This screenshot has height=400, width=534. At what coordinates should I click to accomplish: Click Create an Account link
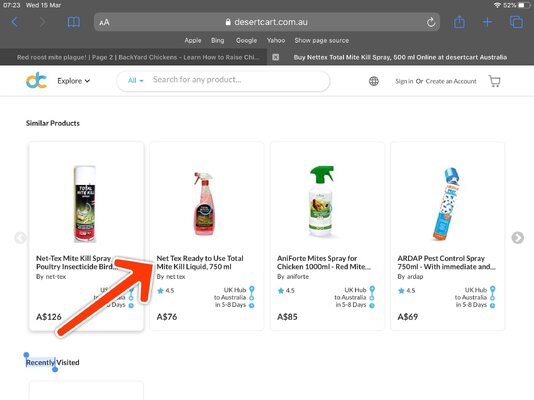point(451,81)
